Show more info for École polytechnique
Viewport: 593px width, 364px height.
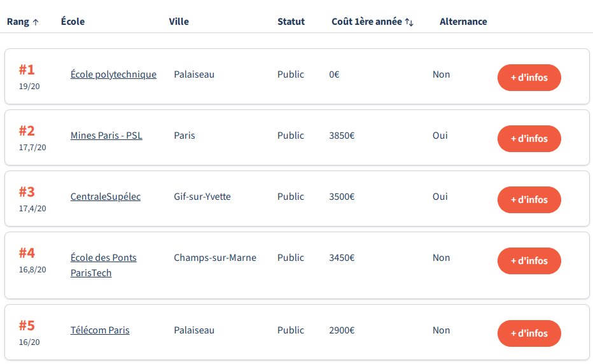coord(529,78)
